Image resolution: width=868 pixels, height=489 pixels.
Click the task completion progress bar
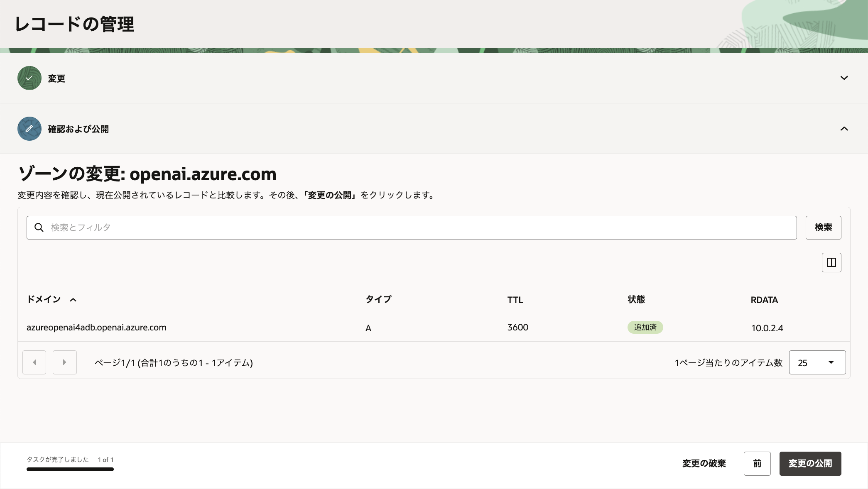click(x=70, y=469)
